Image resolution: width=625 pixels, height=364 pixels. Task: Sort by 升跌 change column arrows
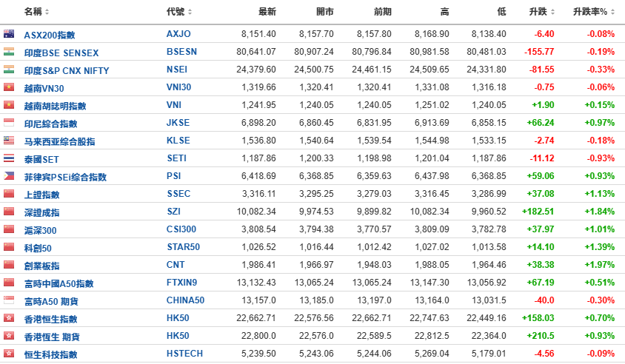pos(552,12)
